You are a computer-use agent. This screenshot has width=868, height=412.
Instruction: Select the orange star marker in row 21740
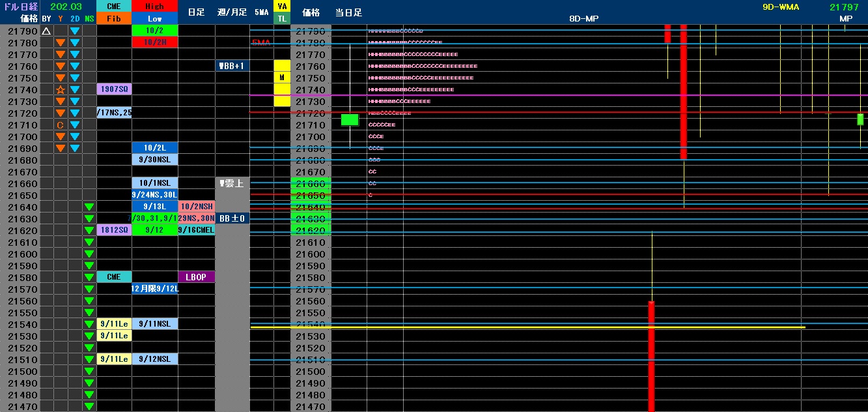(61, 90)
